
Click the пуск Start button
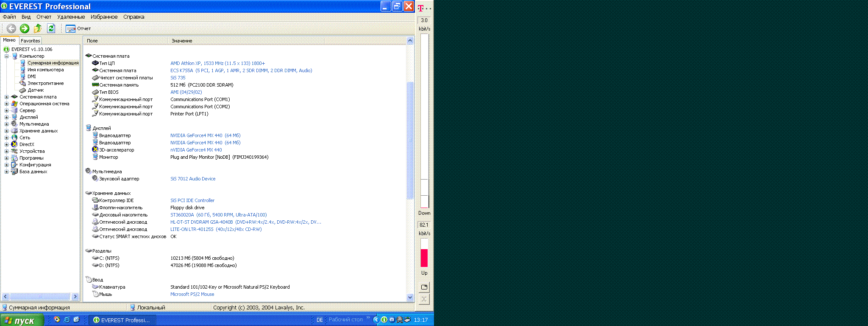(22, 320)
